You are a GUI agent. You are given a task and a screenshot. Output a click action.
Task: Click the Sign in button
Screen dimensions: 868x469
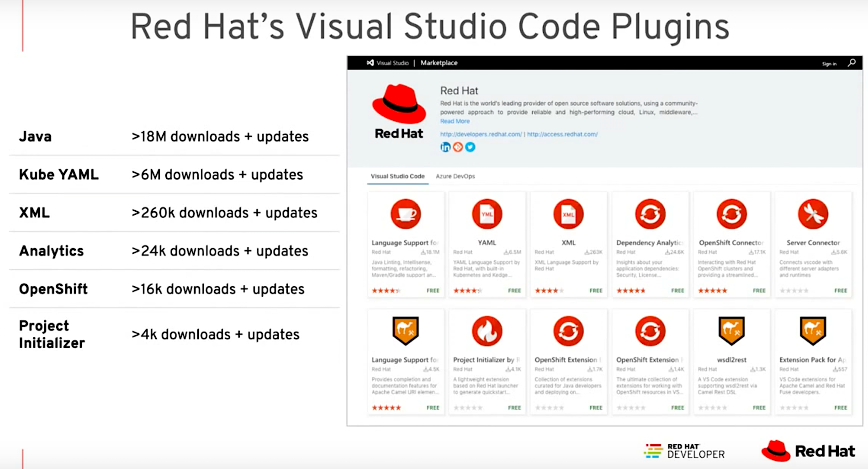coord(829,64)
